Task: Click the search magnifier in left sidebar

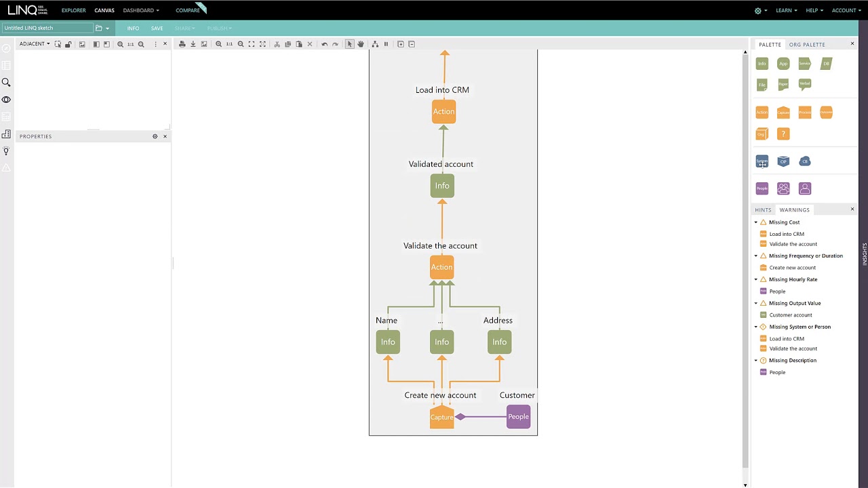Action: pos(6,82)
